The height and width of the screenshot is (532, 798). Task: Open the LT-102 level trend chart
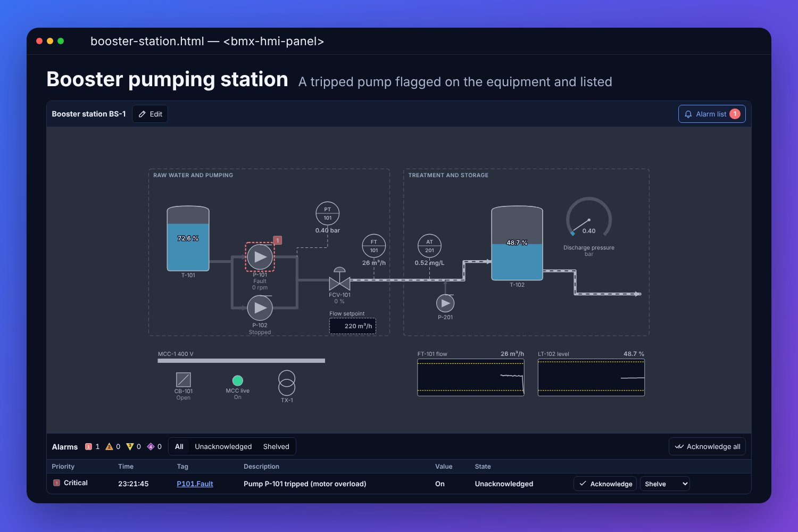tap(591, 377)
